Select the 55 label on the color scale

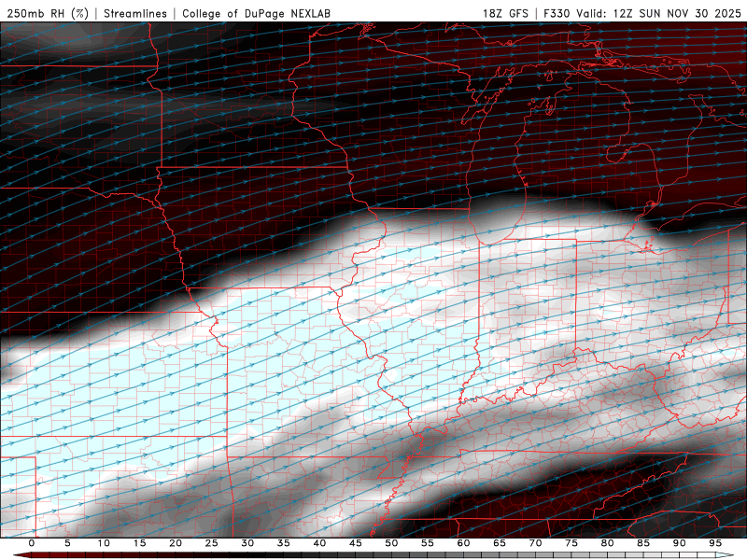point(428,543)
